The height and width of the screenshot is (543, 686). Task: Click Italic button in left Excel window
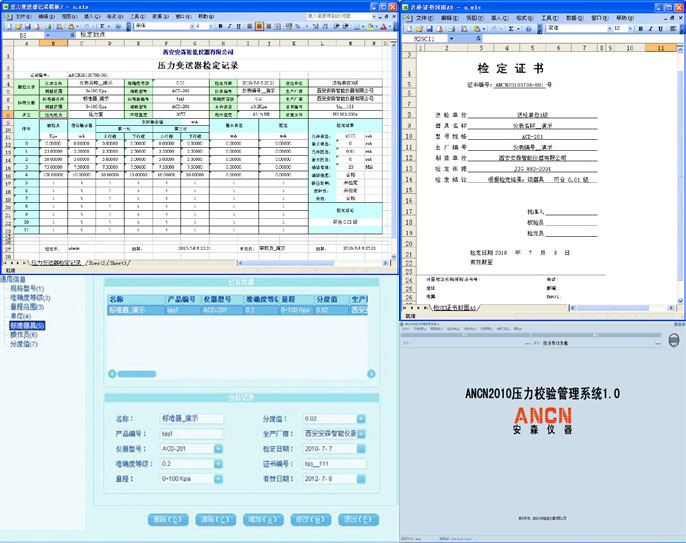(x=229, y=27)
